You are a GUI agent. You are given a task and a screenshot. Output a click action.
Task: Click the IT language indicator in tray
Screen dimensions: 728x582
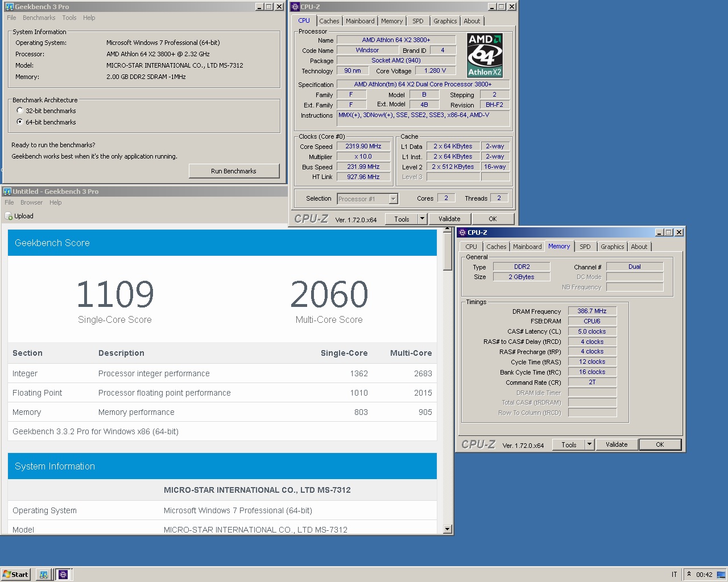675,575
